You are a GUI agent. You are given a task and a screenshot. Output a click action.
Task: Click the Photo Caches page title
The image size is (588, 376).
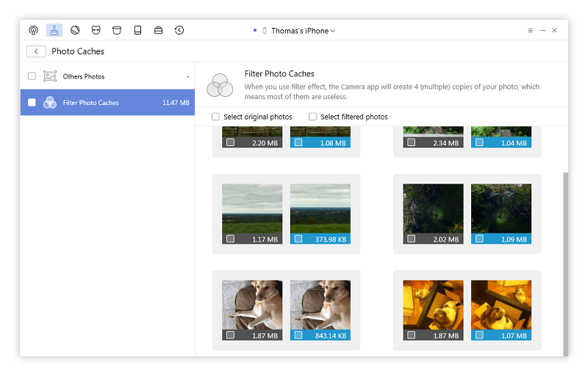tap(78, 51)
